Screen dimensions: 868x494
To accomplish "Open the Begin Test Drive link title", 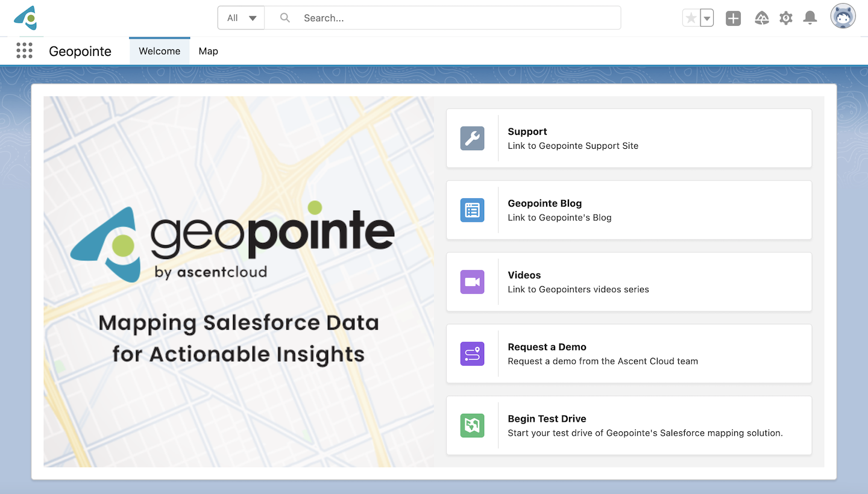I will 547,419.
